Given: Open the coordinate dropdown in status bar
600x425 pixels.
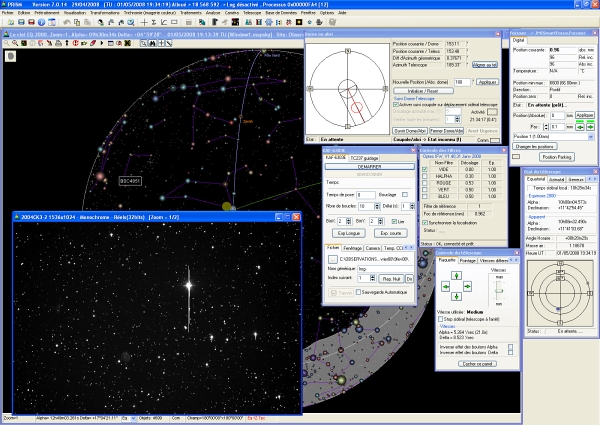Looking at the screenshot, I should (133, 419).
